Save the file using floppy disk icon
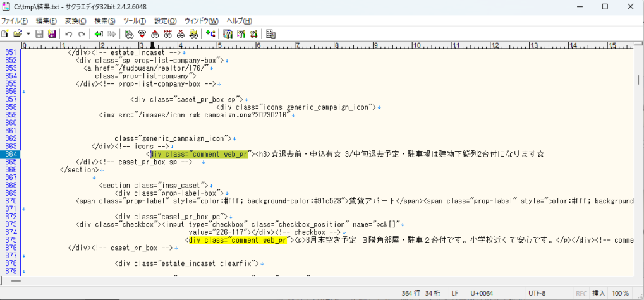Image resolution: width=644 pixels, height=300 pixels. coord(39,33)
